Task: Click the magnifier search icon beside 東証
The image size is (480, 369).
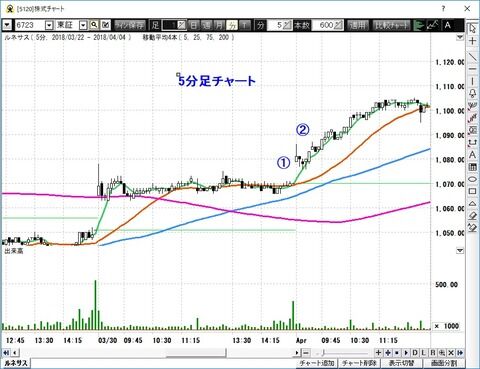Action: 94,25
